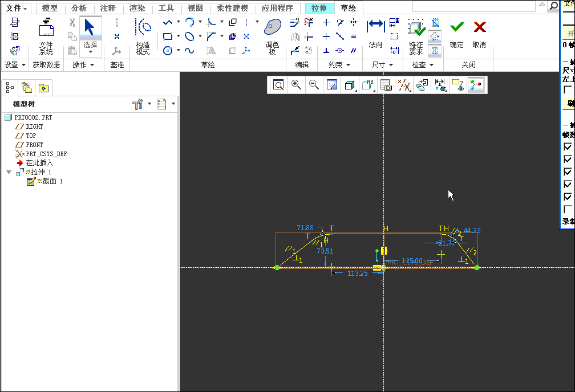Click the Offset edge tool

[x=233, y=23]
